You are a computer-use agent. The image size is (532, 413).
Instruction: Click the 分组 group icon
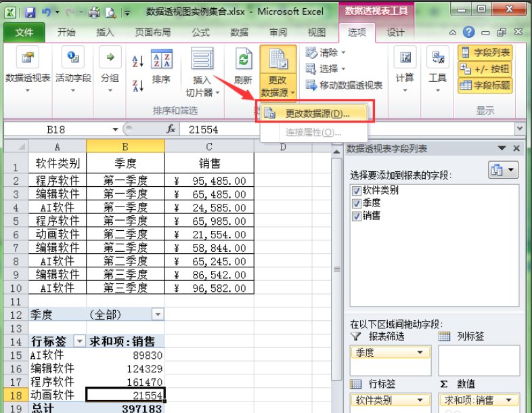[x=110, y=57]
